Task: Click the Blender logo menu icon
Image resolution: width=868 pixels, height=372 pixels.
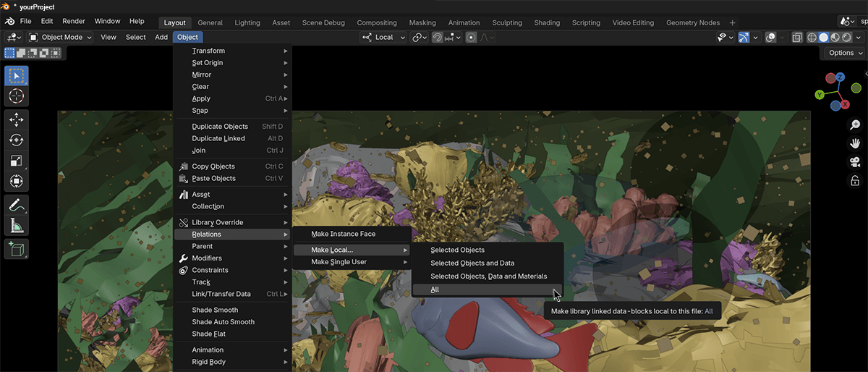Action: [x=9, y=22]
